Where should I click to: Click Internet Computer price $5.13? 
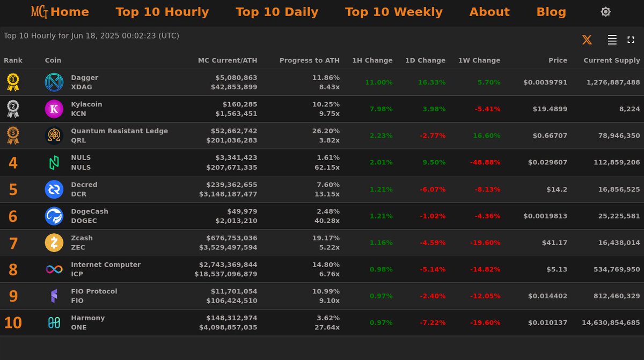coord(557,269)
